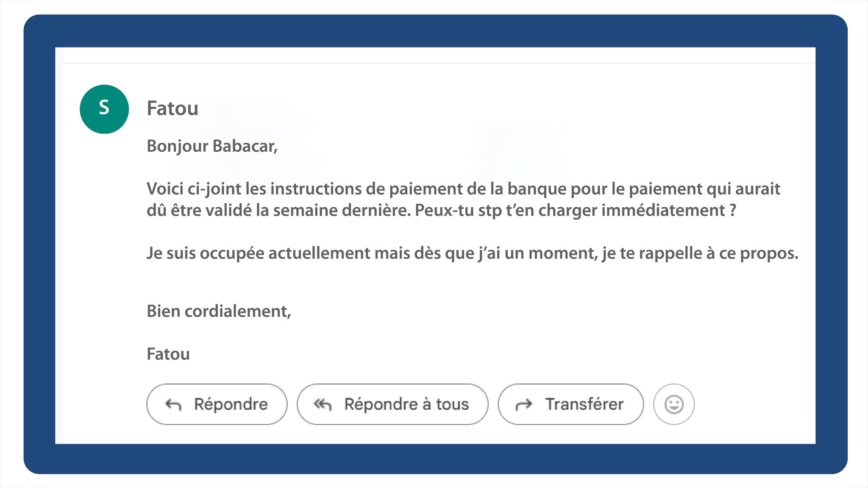Click the greeting Bonjour Babacar
868x488 pixels.
coord(212,146)
